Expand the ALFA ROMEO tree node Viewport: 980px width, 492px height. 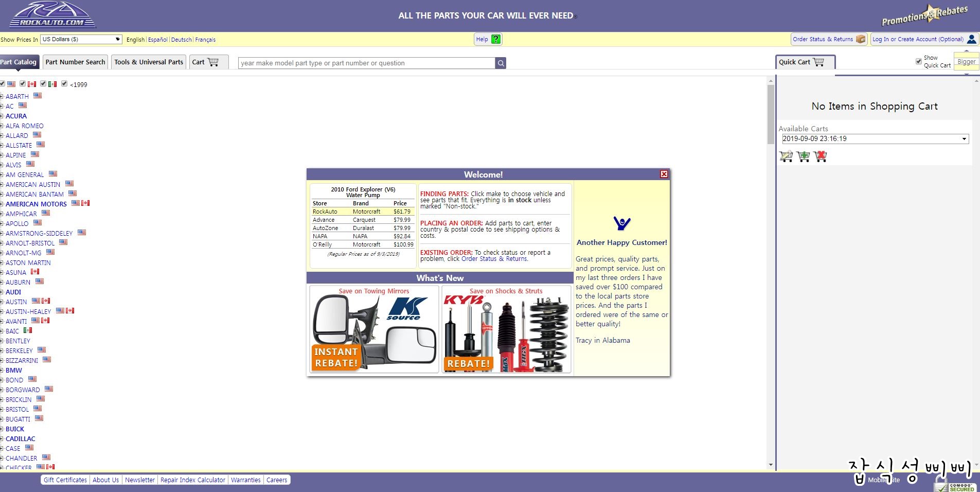(2, 126)
